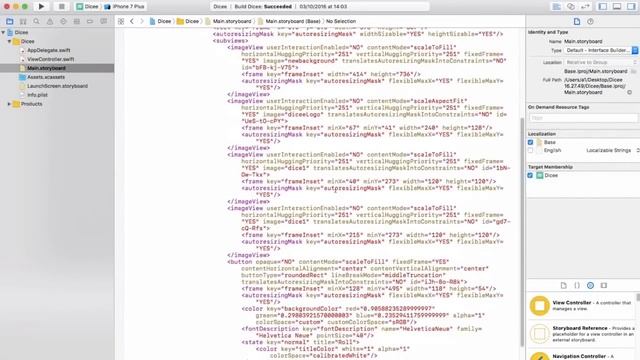Choose a new file location folder icon
This screenshot has height=360, width=640.
633,71
